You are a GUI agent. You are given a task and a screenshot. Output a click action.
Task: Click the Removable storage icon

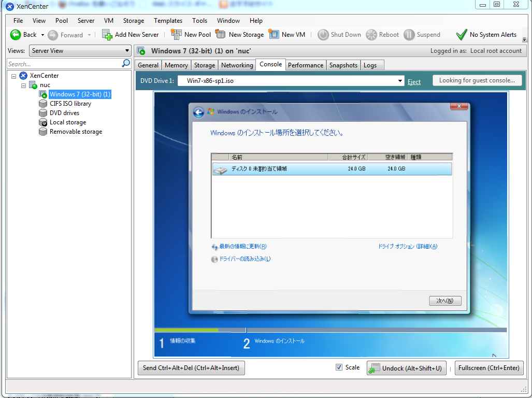pyautogui.click(x=43, y=132)
